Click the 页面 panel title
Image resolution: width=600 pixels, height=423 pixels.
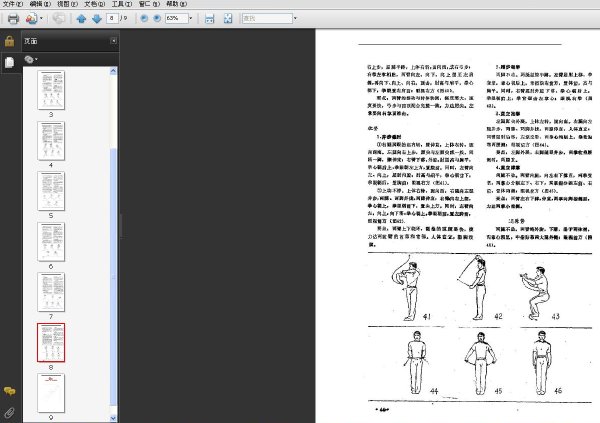31,41
